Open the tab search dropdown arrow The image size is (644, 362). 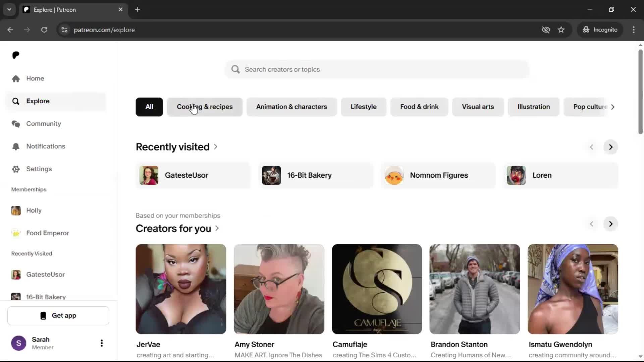click(9, 10)
